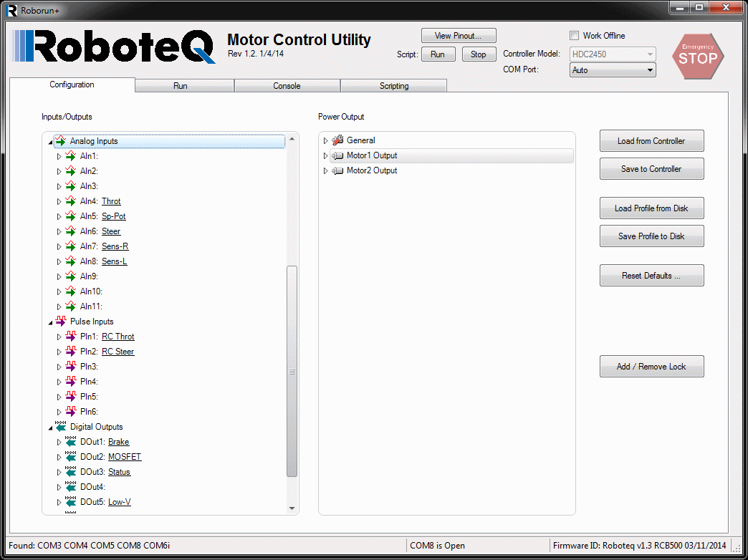
Task: Click the Motor2 Output icon
Action: click(x=338, y=170)
